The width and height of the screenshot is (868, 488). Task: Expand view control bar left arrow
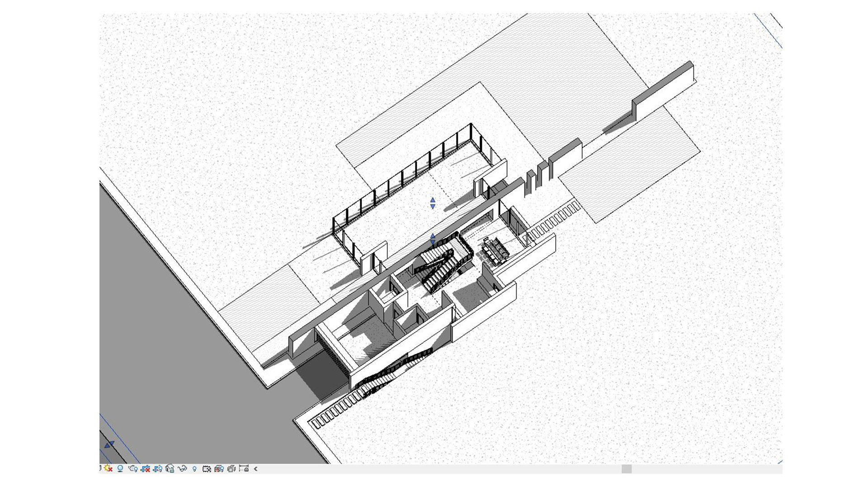click(x=256, y=469)
